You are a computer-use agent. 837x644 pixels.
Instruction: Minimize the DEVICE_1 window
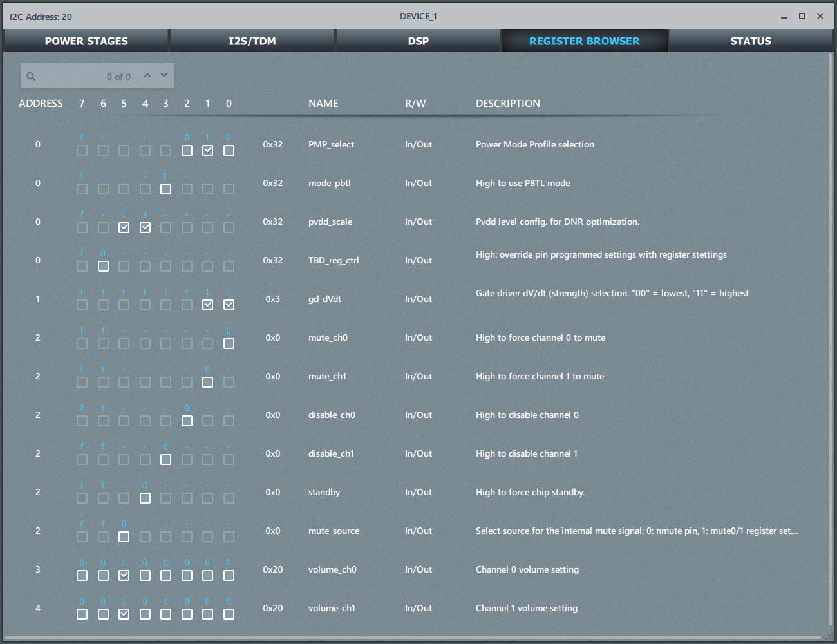tap(784, 17)
